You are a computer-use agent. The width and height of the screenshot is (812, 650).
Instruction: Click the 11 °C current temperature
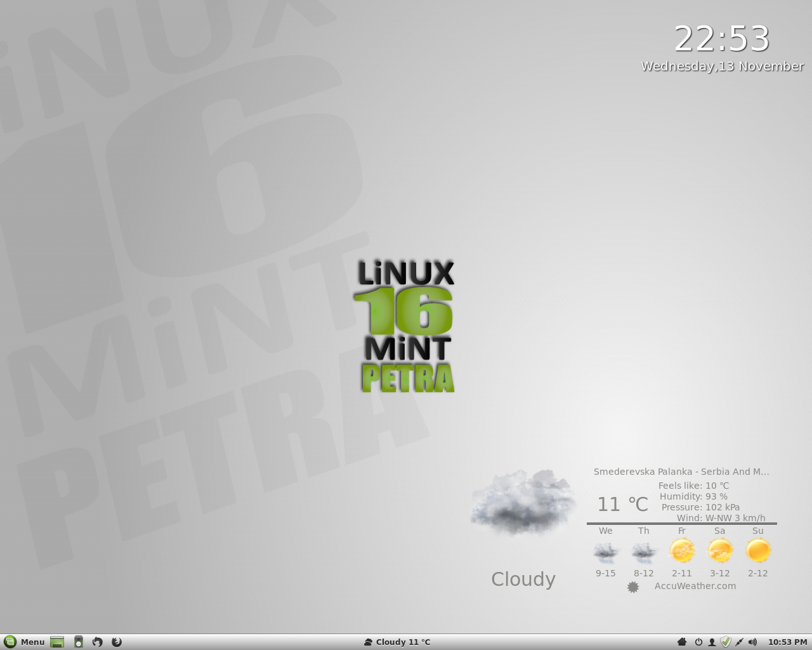[x=622, y=505]
